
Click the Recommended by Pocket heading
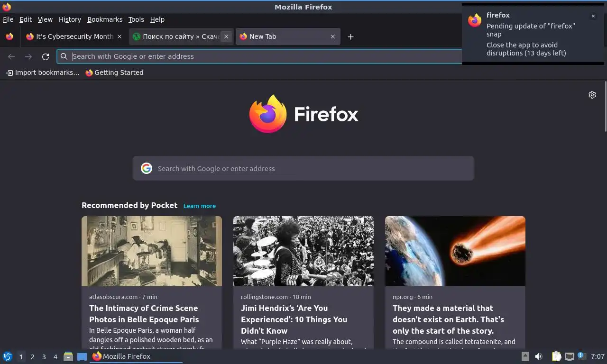pyautogui.click(x=129, y=205)
